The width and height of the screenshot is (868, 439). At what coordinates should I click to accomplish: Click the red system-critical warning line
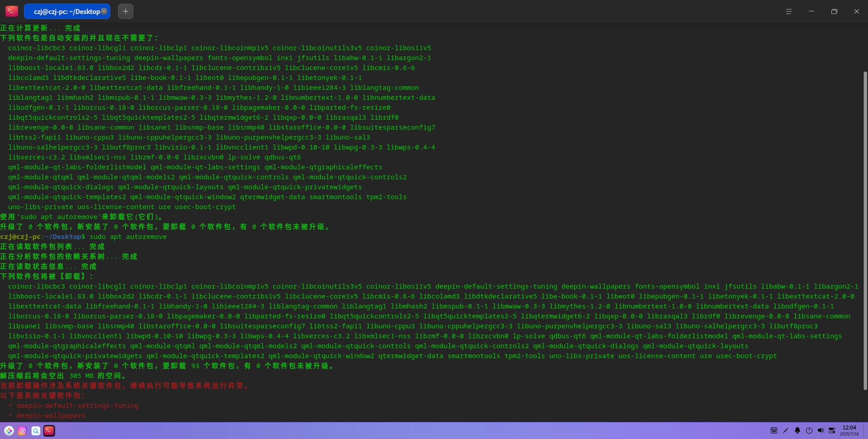[x=124, y=386]
